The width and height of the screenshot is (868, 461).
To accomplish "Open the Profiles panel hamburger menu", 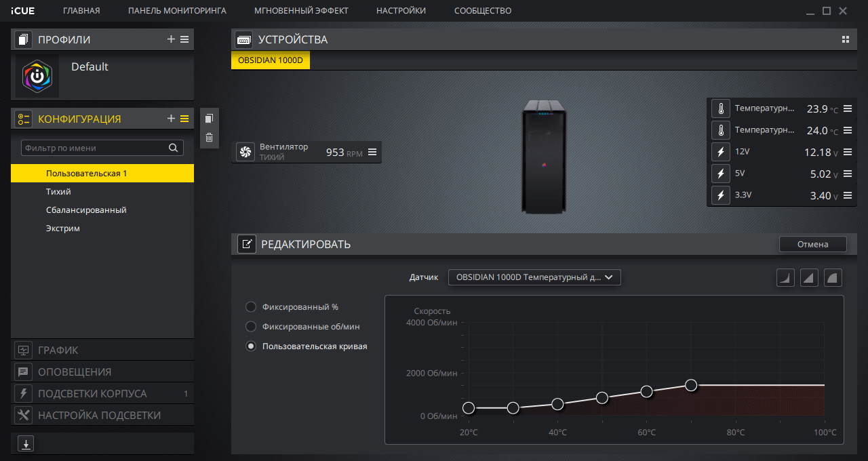I will (184, 39).
